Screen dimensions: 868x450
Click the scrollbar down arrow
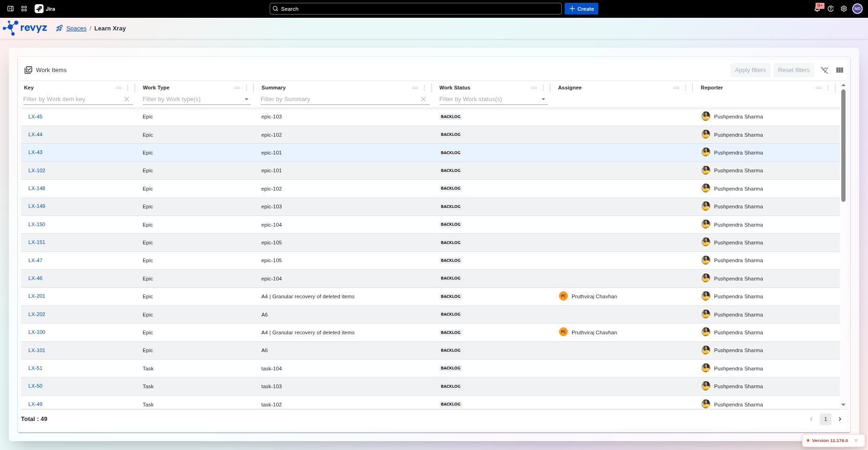843,405
